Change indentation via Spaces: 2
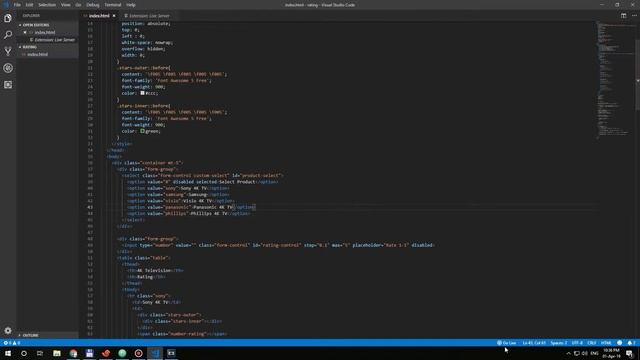The height and width of the screenshot is (360, 640). coord(559,343)
